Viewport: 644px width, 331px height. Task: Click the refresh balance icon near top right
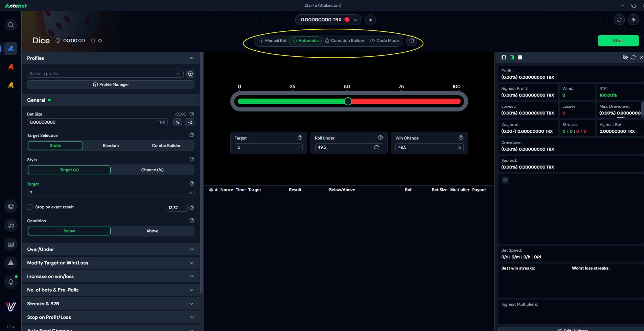pos(619,20)
